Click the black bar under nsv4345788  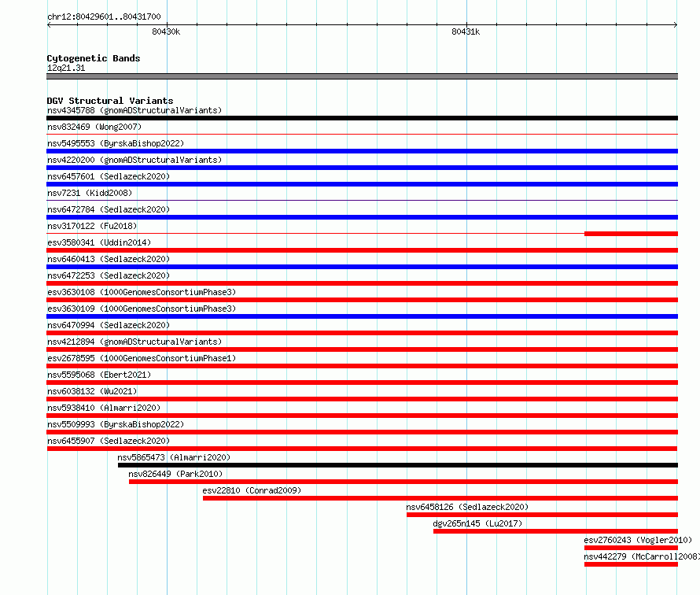pos(362,118)
